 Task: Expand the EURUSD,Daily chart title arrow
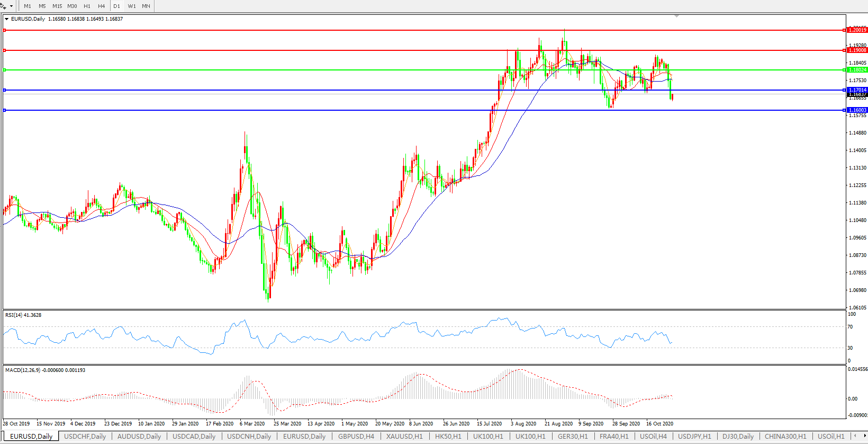pyautogui.click(x=7, y=19)
